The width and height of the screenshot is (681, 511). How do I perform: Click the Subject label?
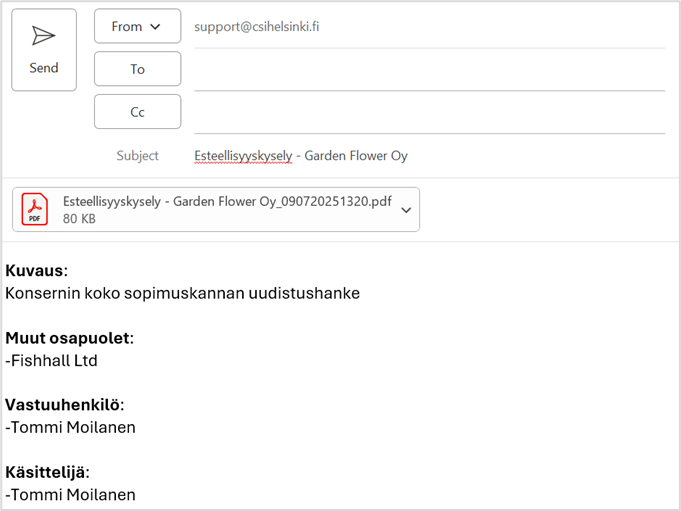point(137,156)
